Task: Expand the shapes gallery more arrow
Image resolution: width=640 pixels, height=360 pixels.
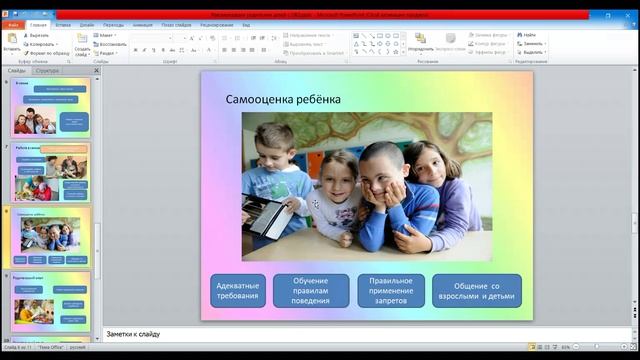Action: (403, 52)
